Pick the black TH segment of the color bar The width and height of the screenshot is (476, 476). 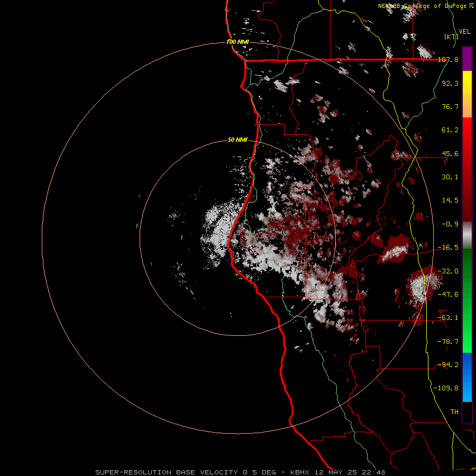point(467,412)
